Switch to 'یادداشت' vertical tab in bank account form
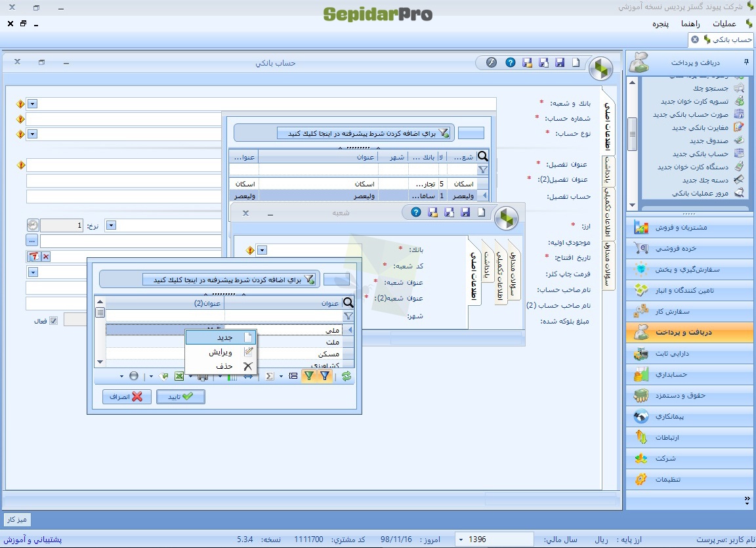The width and height of the screenshot is (756, 548). 609,170
